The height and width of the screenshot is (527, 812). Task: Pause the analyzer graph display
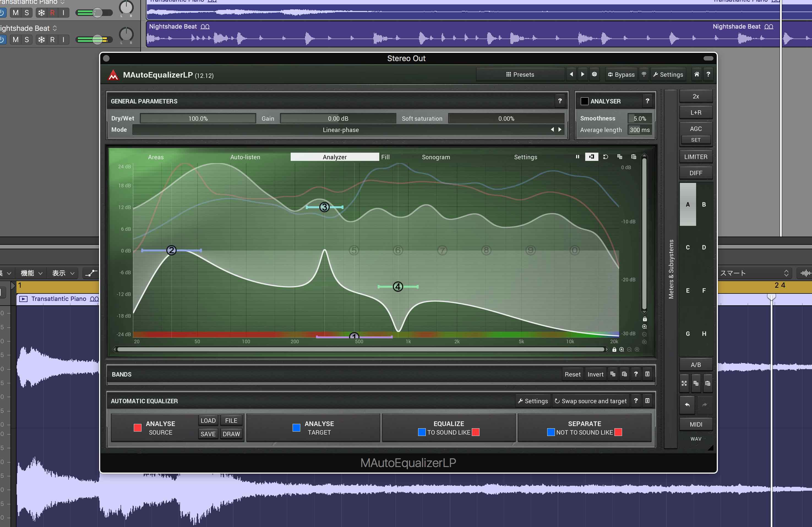click(577, 157)
